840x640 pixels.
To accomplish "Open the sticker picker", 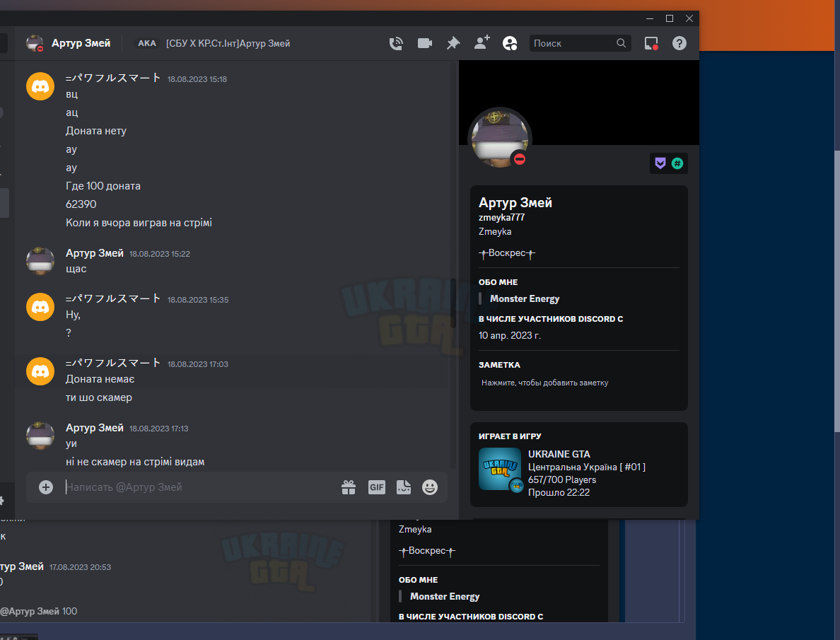I will [404, 487].
